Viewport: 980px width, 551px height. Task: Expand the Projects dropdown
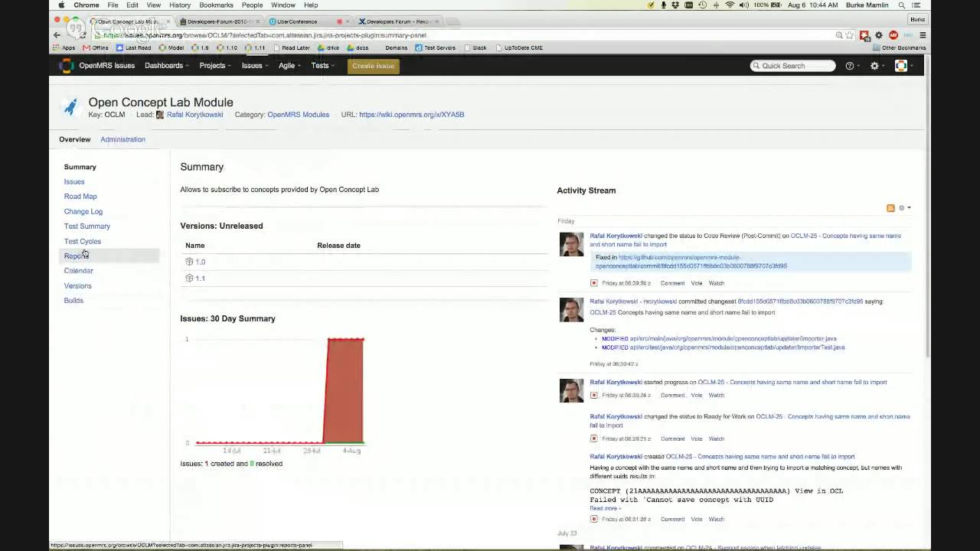215,66
